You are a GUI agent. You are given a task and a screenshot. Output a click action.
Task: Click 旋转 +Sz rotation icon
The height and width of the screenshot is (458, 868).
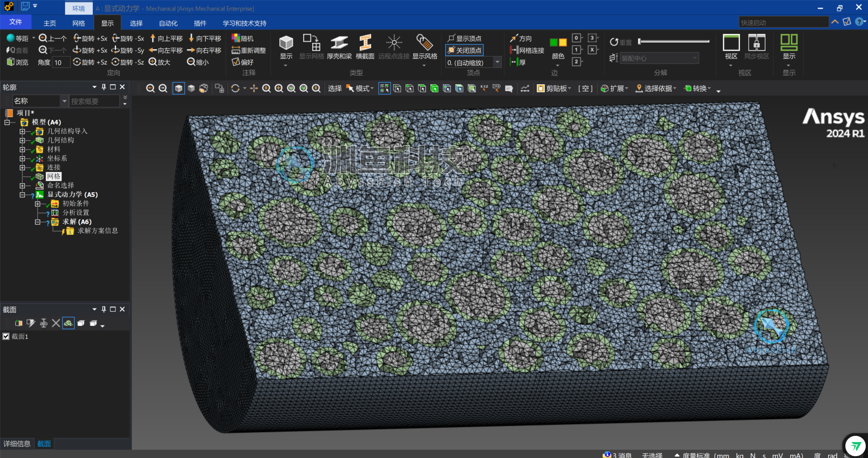tap(77, 62)
